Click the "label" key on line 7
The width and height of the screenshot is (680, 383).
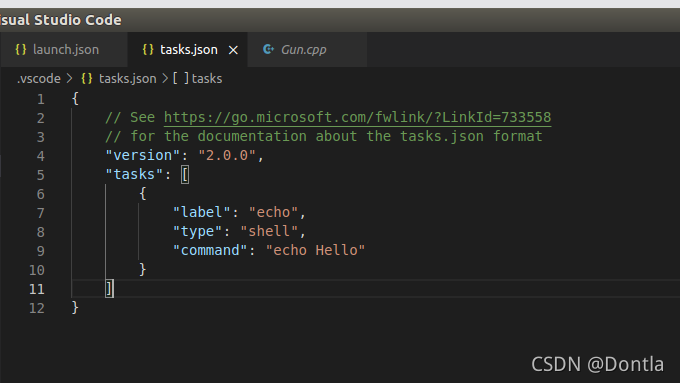(x=202, y=213)
